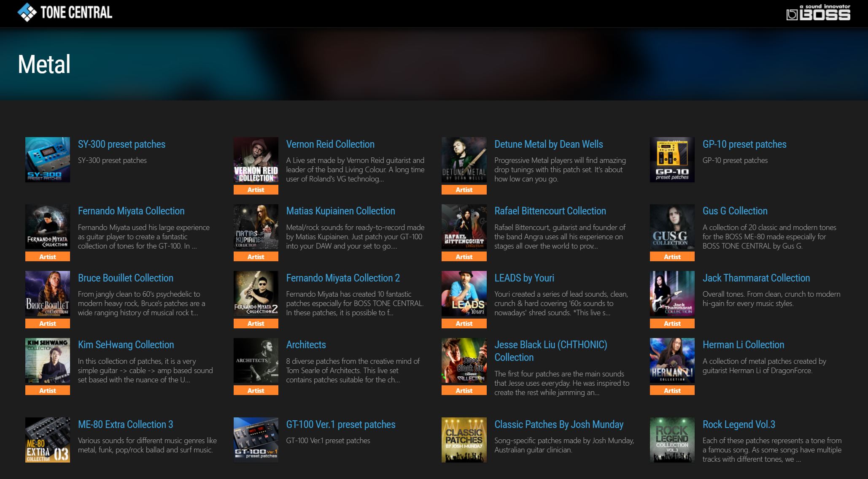The width and height of the screenshot is (868, 479).
Task: Click GP-10 preset patches title link
Action: click(744, 144)
